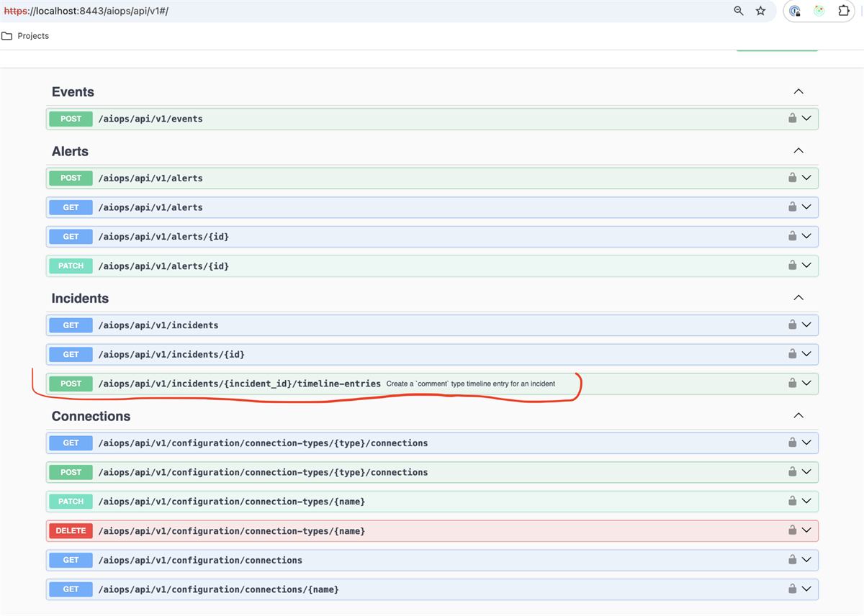864x616 pixels.
Task: Expand the GET /aiops/api/v1/alerts/{id} chevron
Action: (x=806, y=236)
